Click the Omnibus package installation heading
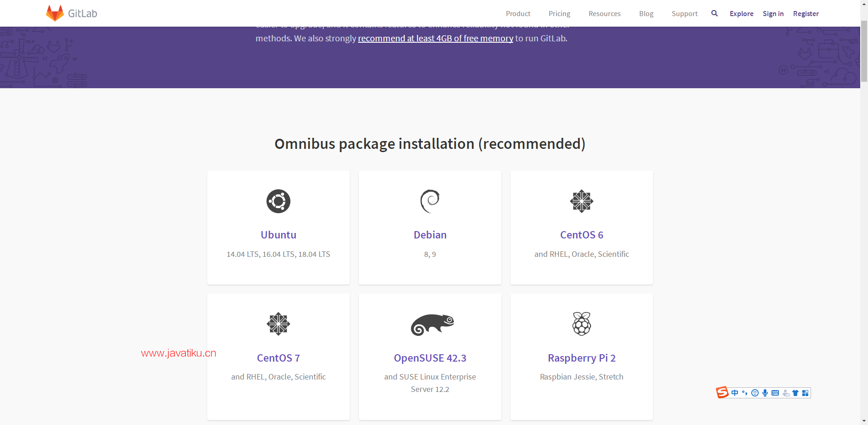This screenshot has width=868, height=425. pos(430,144)
